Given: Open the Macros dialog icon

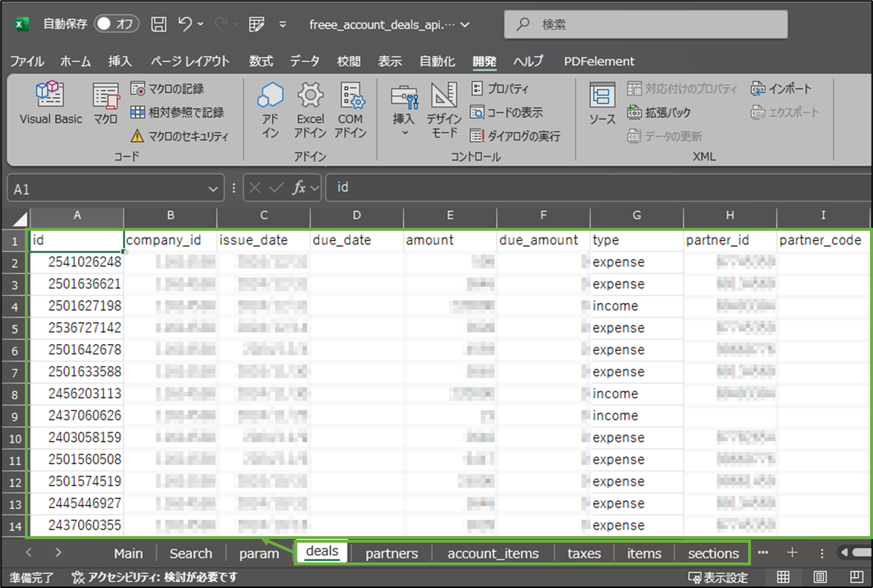Looking at the screenshot, I should [x=105, y=103].
